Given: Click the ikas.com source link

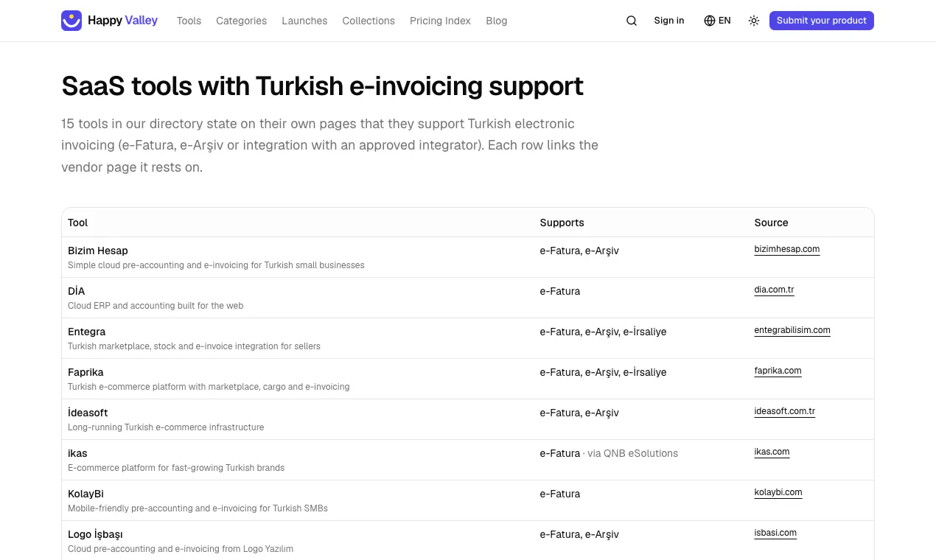Looking at the screenshot, I should click(x=772, y=452).
